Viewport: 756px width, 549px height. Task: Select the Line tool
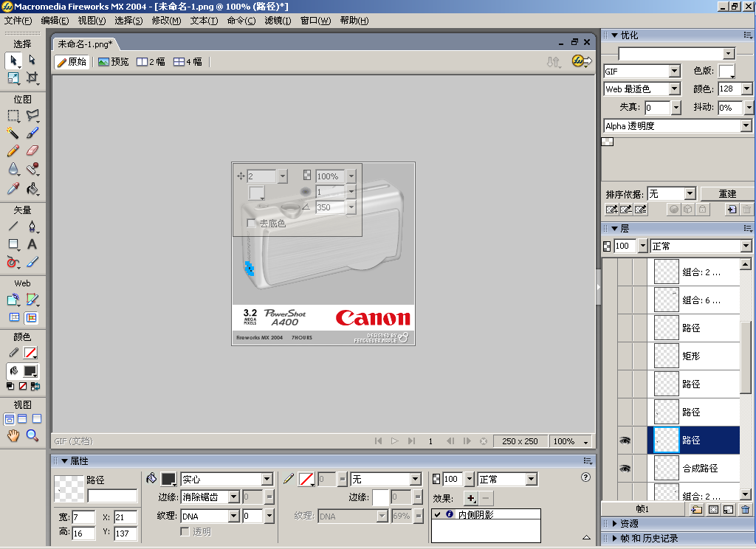point(13,226)
